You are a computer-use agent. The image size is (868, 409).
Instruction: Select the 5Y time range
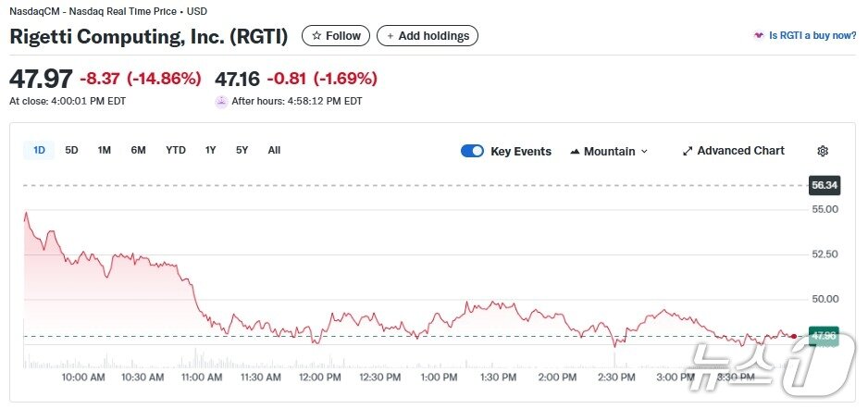[242, 150]
